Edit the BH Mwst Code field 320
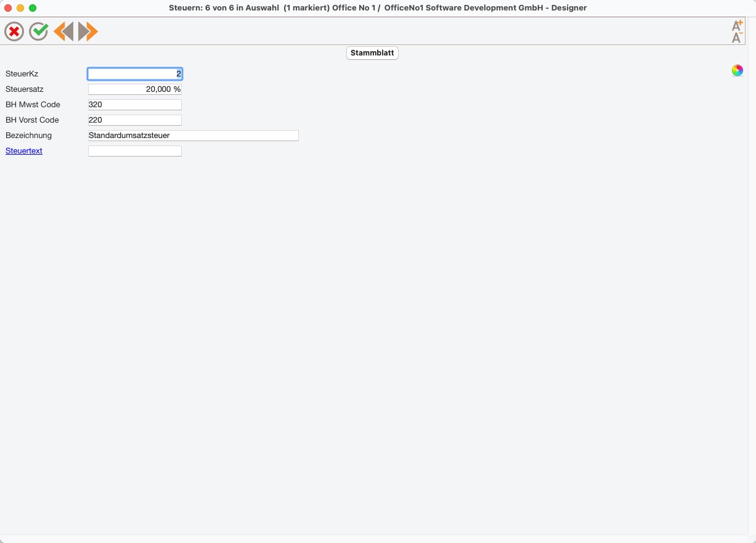Image resolution: width=756 pixels, height=543 pixels. [135, 105]
